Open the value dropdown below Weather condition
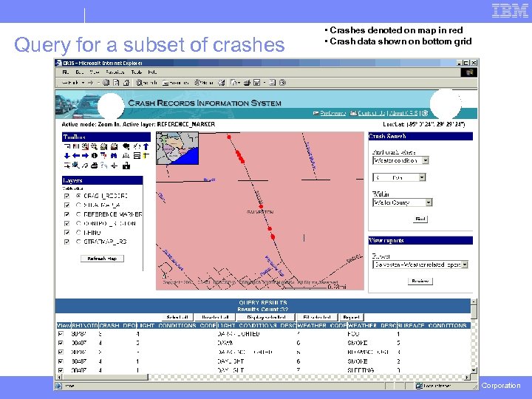The image size is (532, 399). point(422,177)
